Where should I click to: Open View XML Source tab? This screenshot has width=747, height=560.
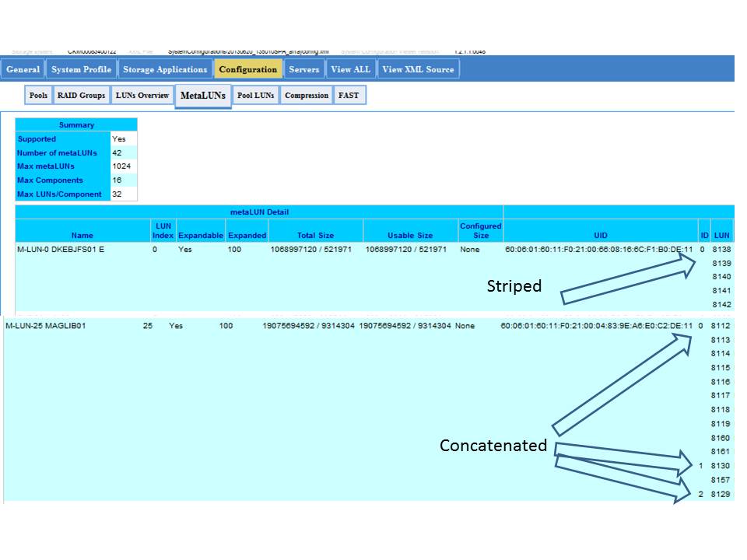pyautogui.click(x=419, y=69)
